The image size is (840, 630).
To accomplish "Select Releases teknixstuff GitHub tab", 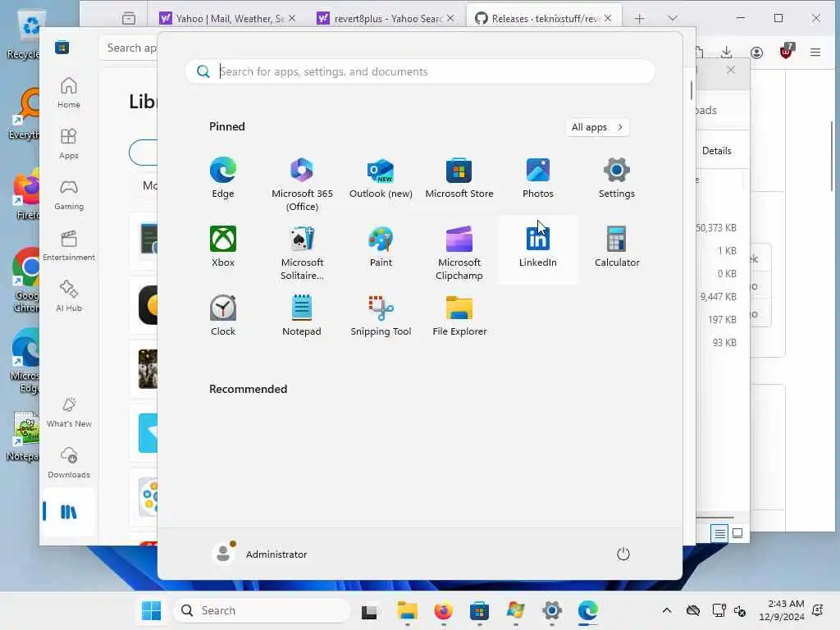I will pos(544,18).
